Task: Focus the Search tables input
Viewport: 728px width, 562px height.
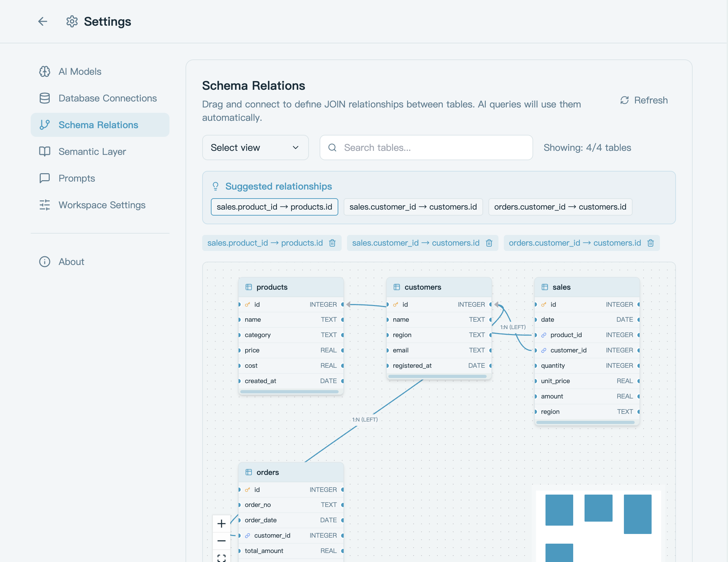Action: tap(426, 148)
